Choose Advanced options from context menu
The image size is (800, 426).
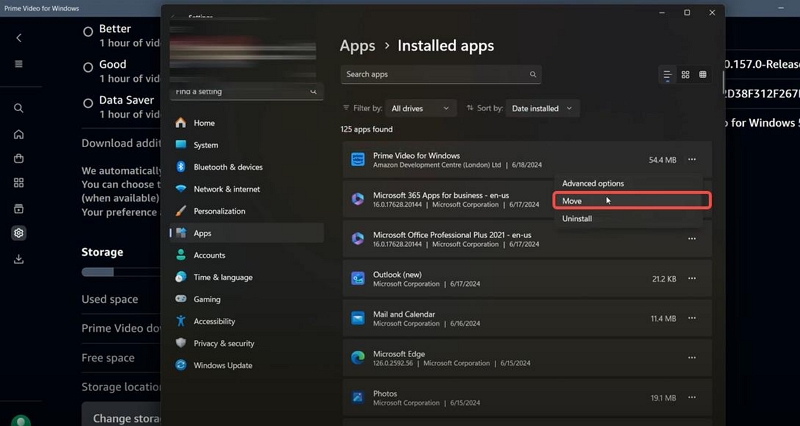point(628,184)
